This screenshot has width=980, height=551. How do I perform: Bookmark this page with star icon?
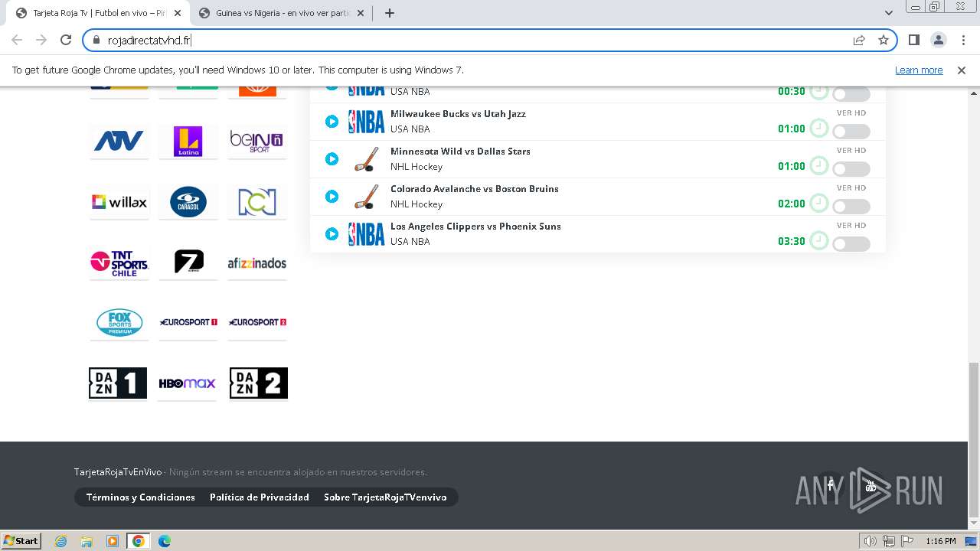pyautogui.click(x=884, y=41)
